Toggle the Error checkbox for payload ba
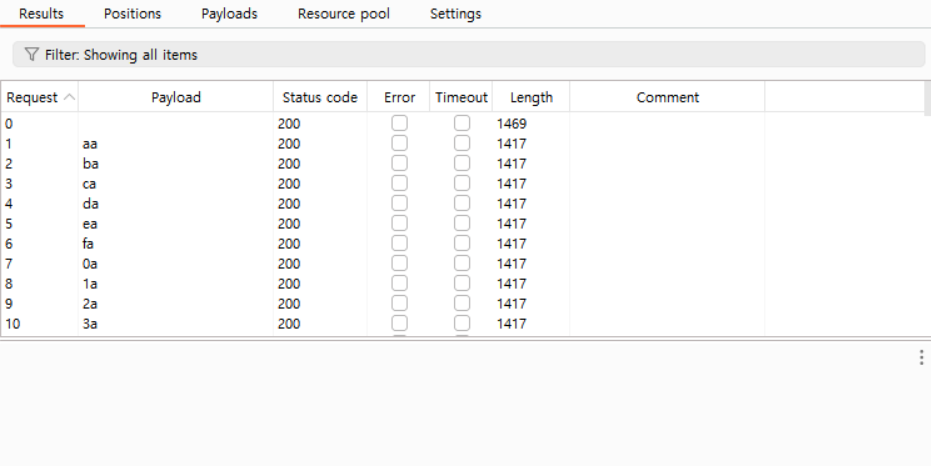Viewport: 931px width, 466px height. pyautogui.click(x=400, y=163)
